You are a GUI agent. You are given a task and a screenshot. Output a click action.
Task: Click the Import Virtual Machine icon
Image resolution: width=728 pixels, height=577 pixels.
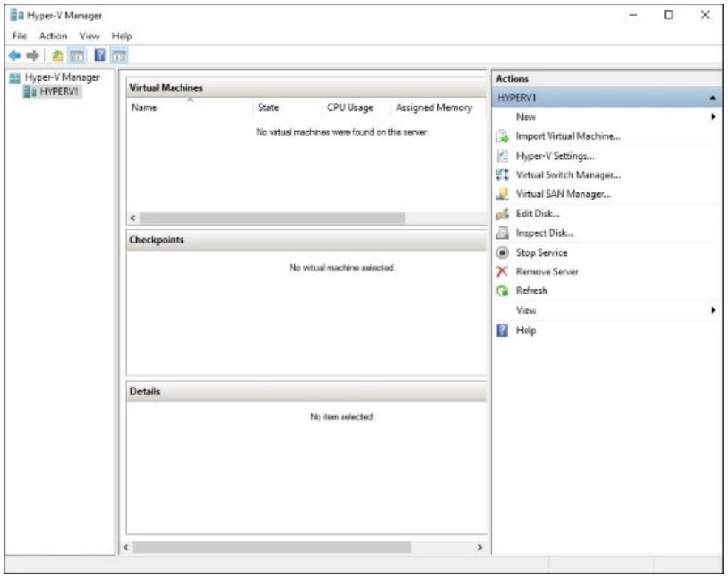tap(502, 136)
